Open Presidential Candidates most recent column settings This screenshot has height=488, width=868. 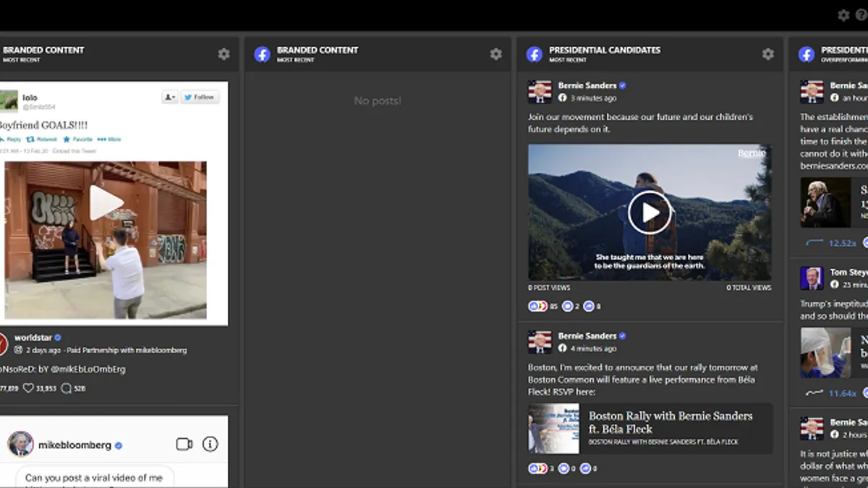click(x=768, y=54)
